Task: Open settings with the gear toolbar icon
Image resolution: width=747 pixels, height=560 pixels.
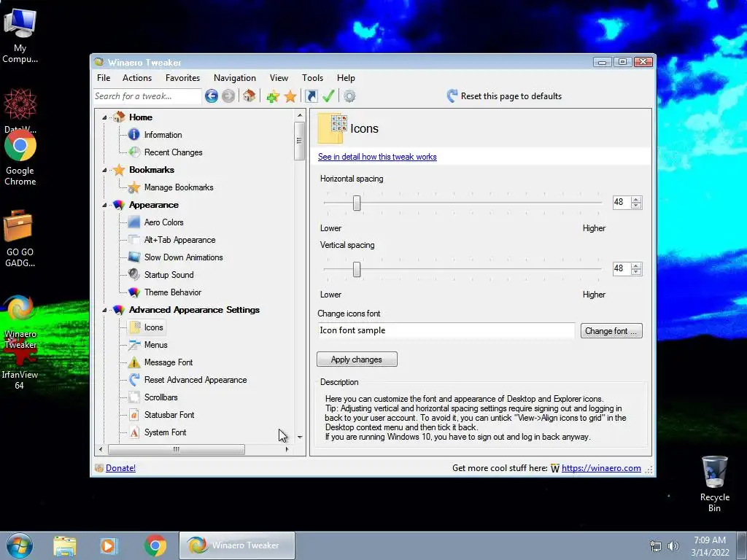Action: click(x=349, y=96)
